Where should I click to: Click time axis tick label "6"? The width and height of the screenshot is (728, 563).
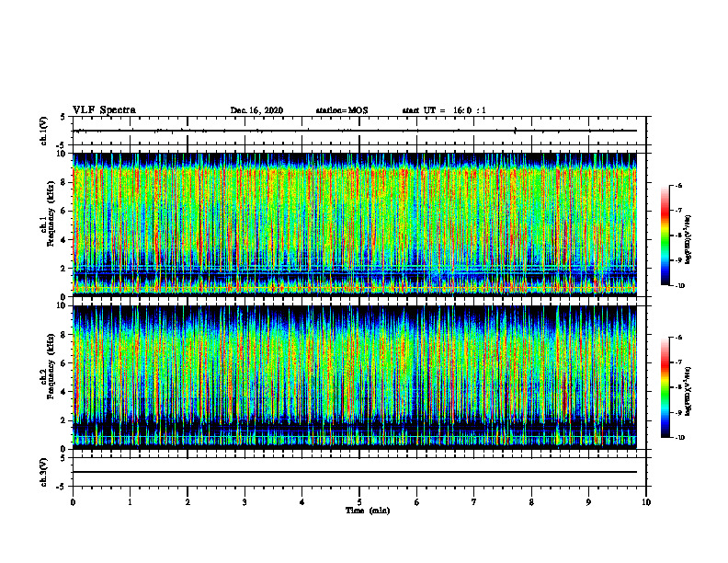click(x=417, y=502)
